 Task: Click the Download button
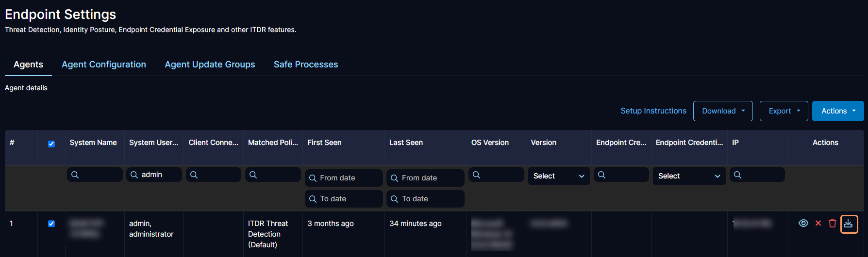coord(722,111)
